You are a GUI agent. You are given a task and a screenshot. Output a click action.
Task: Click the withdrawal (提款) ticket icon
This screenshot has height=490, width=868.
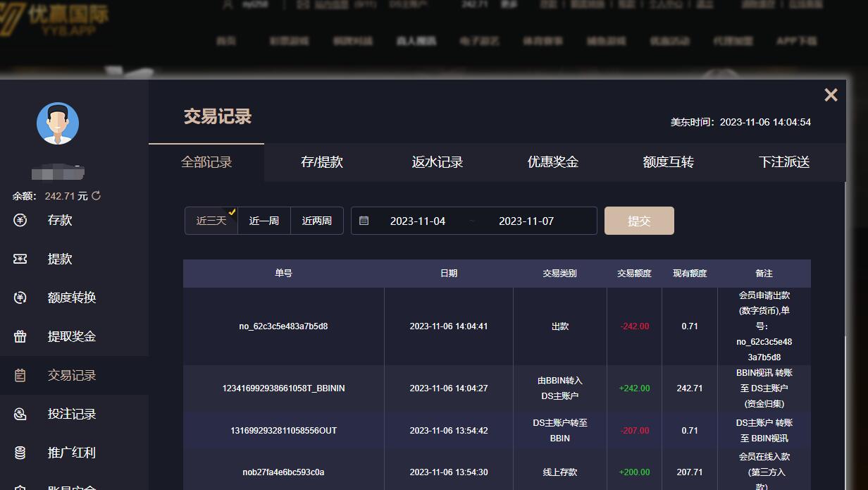(20, 259)
